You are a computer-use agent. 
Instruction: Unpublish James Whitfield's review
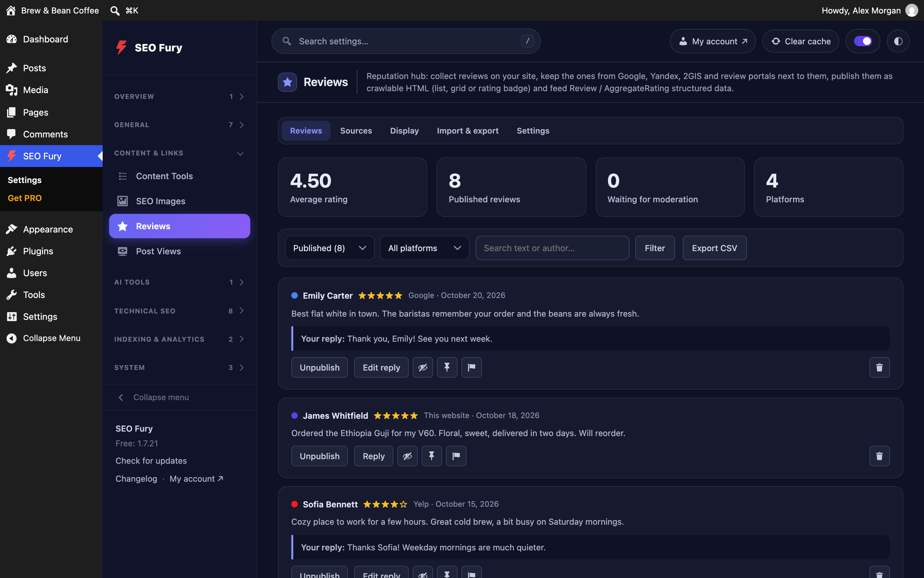tap(319, 456)
